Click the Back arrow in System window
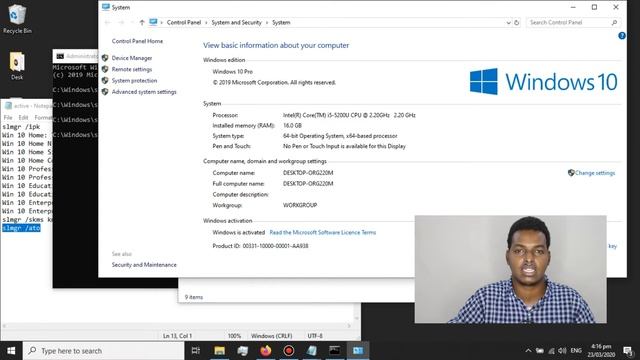The width and height of the screenshot is (640, 360). click(108, 22)
